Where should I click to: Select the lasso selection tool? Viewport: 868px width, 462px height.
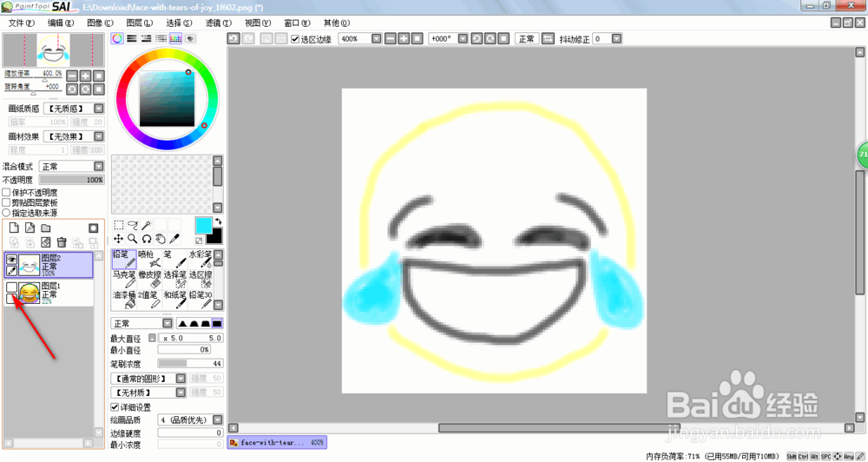132,225
